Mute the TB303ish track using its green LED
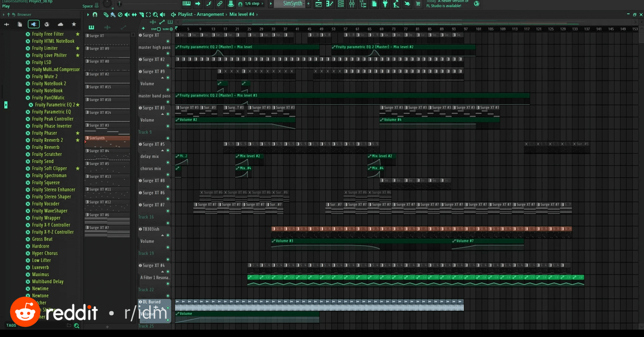644x337 pixels. click(x=168, y=236)
